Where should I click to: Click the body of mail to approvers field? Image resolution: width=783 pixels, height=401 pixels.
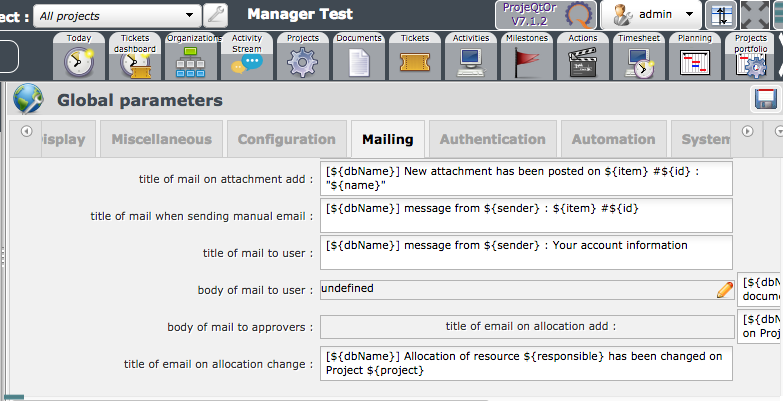point(527,327)
